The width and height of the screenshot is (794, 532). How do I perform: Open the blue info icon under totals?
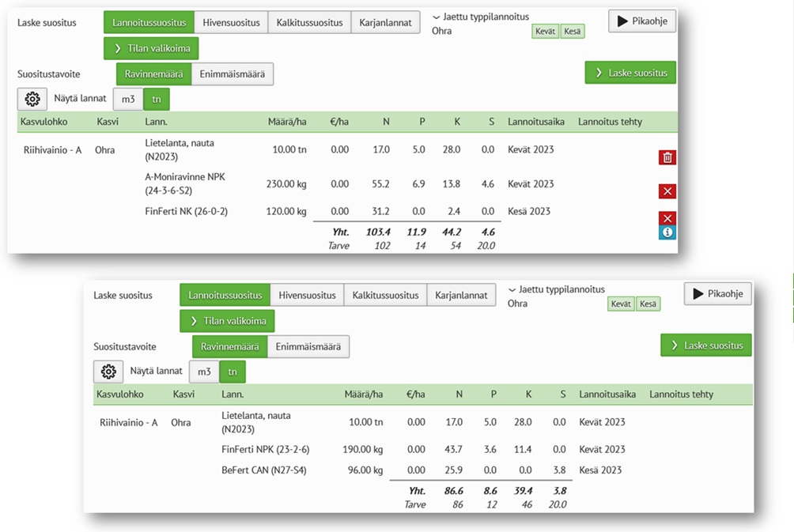click(667, 232)
